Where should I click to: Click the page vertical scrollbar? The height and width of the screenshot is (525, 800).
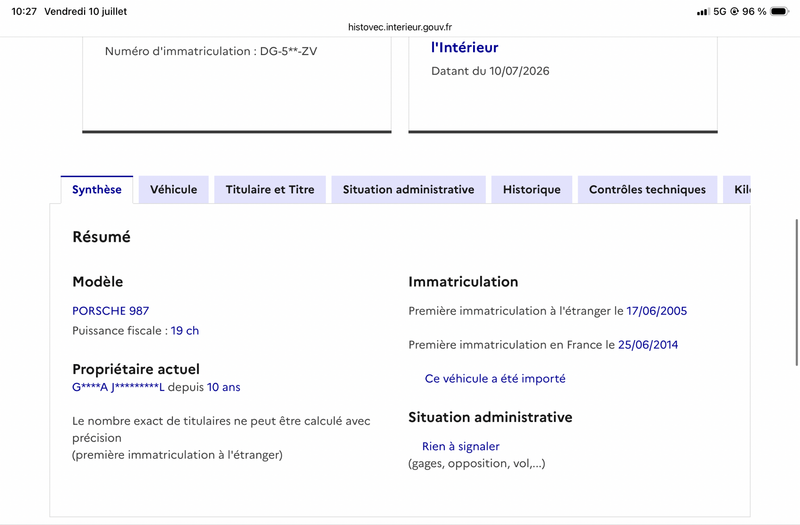pos(796,292)
